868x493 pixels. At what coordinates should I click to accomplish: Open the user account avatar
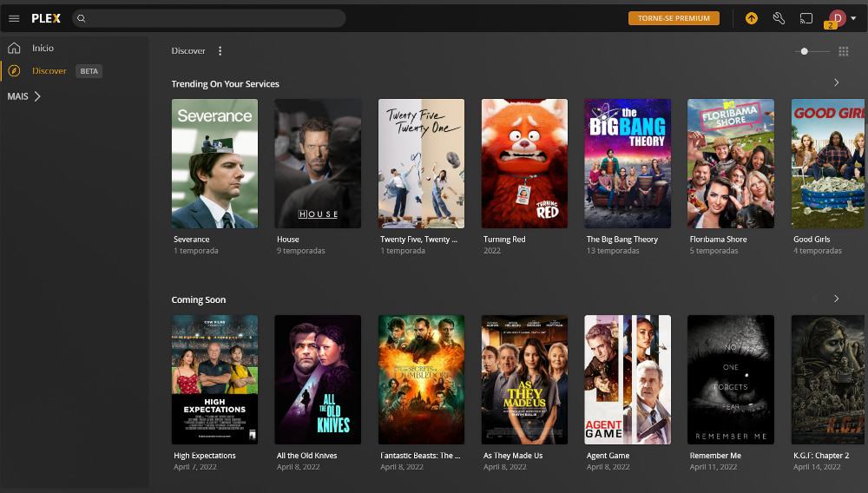(837, 18)
